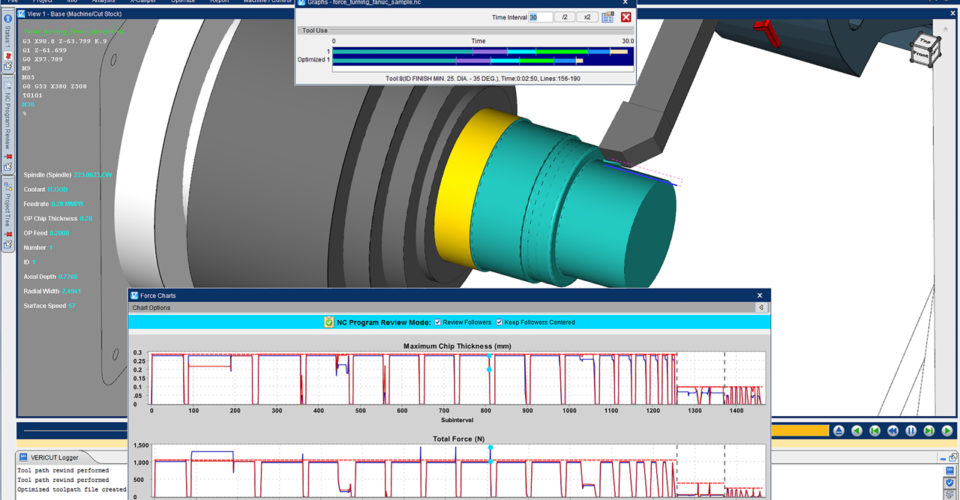Select the NC line "T0101"
This screenshot has height=500, width=960.
(32, 95)
